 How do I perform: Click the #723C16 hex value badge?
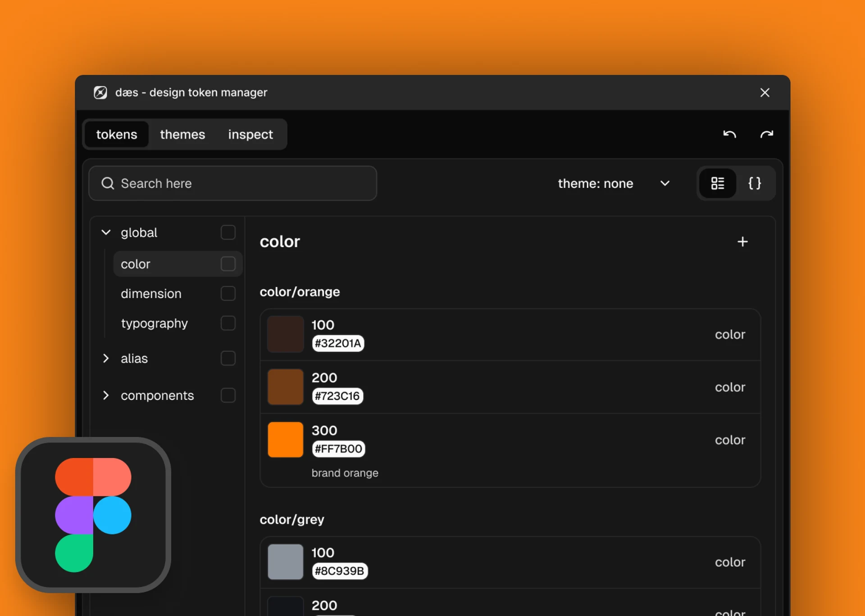[x=337, y=396]
